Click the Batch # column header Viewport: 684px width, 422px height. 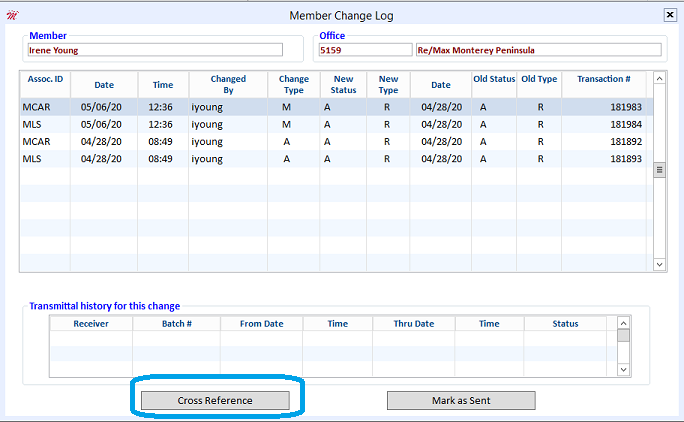177,323
